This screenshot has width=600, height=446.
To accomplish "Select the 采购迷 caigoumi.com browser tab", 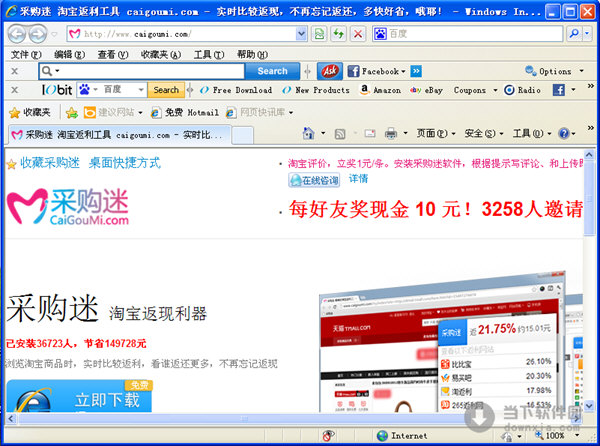I will (x=119, y=135).
